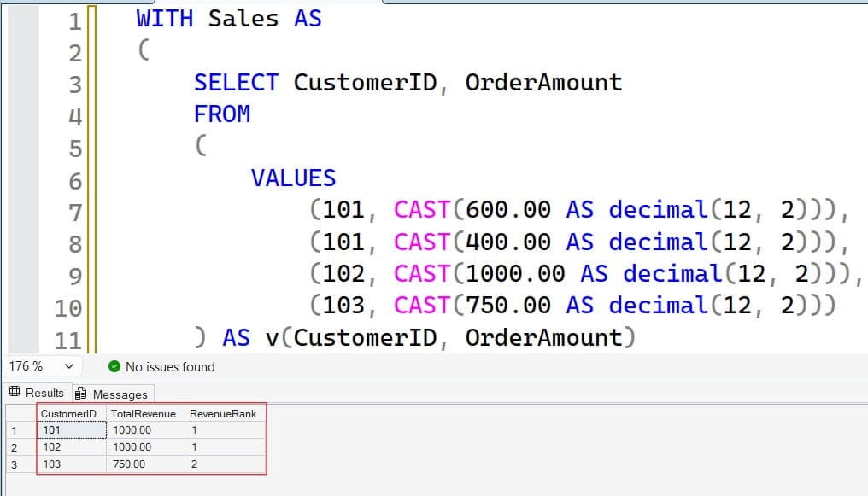Click the green No issues found checkmark icon
This screenshot has width=868, height=496.
pos(114,366)
